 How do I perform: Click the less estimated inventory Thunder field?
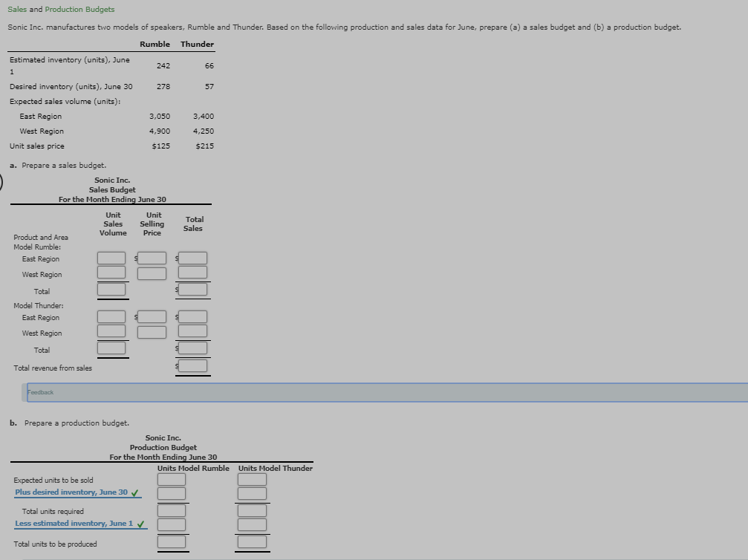[x=252, y=524]
